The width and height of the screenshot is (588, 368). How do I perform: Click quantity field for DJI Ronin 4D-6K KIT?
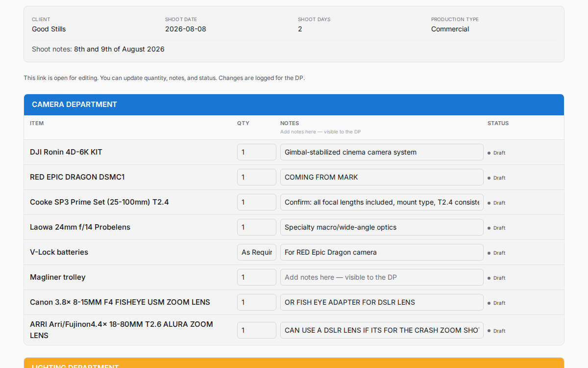click(257, 152)
